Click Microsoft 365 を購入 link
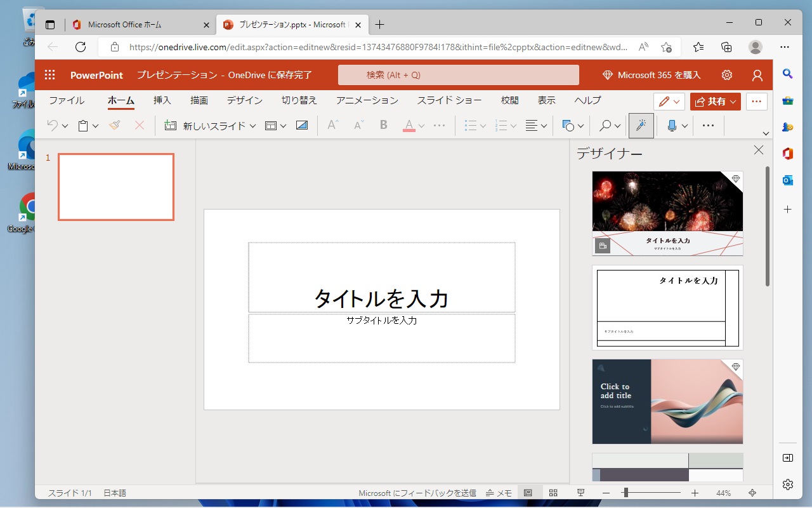 click(652, 75)
